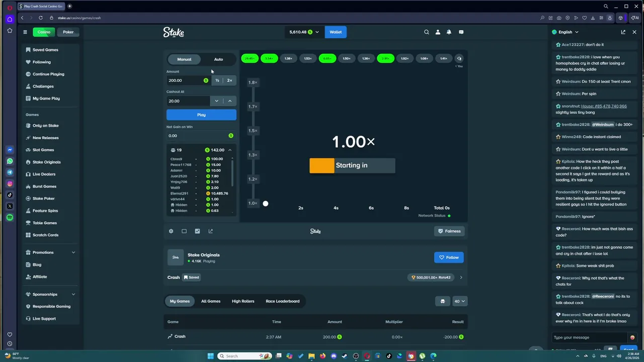This screenshot has width=644, height=362.
Task: Toggle ghost mode icon beside 40 dropdown
Action: (442, 301)
